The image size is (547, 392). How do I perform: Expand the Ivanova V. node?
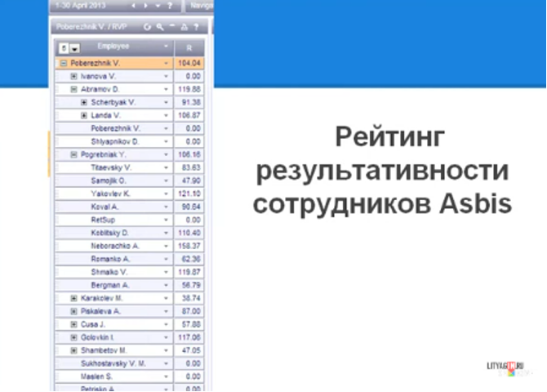tap(73, 76)
